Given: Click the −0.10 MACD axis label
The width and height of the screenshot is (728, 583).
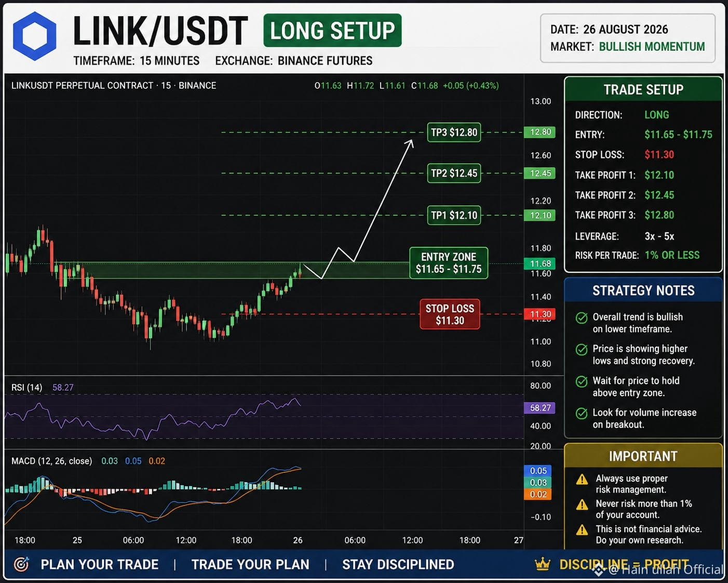Looking at the screenshot, I should 541,517.
